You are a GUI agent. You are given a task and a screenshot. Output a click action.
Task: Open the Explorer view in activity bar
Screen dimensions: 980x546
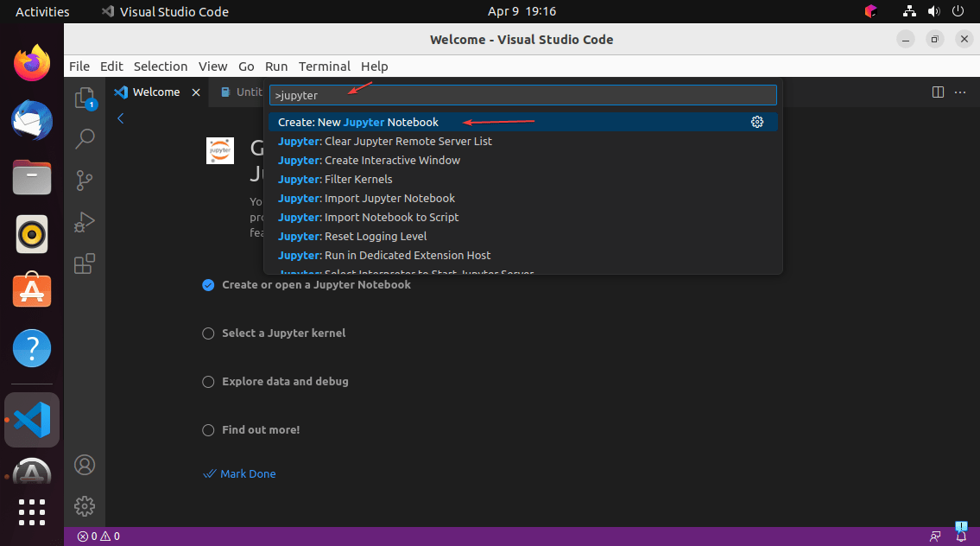click(85, 98)
